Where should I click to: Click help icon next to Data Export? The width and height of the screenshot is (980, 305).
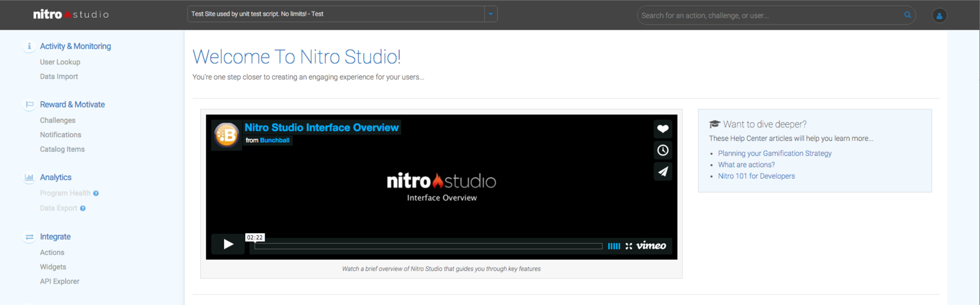(83, 208)
